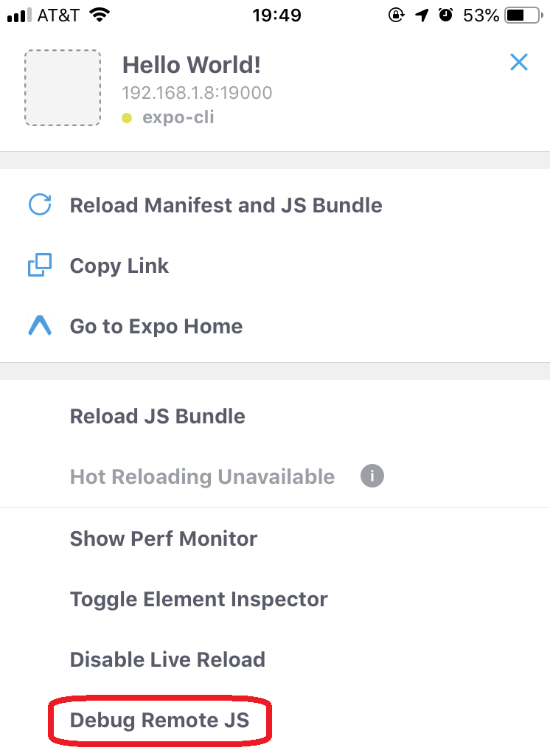This screenshot has height=756, width=550.
Task: Choose Copy Link option
Action: (275, 266)
